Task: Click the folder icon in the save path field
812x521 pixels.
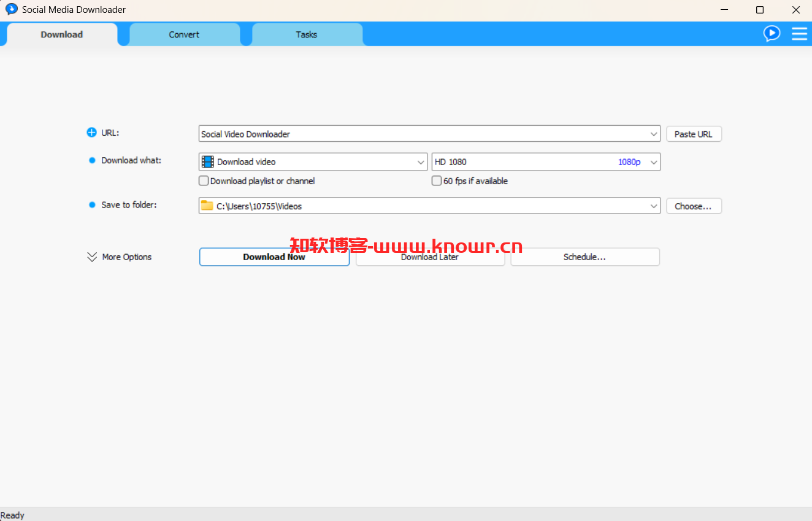Action: tap(207, 206)
